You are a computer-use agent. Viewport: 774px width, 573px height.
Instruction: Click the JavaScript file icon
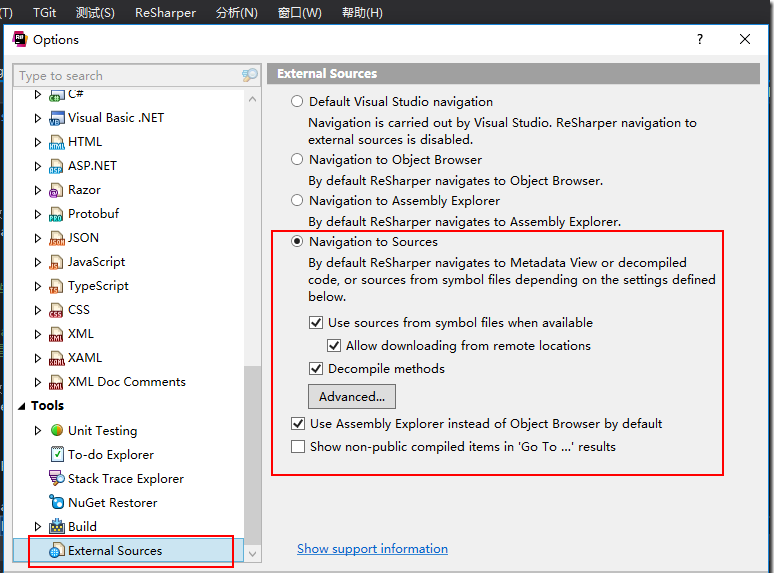[x=56, y=263]
